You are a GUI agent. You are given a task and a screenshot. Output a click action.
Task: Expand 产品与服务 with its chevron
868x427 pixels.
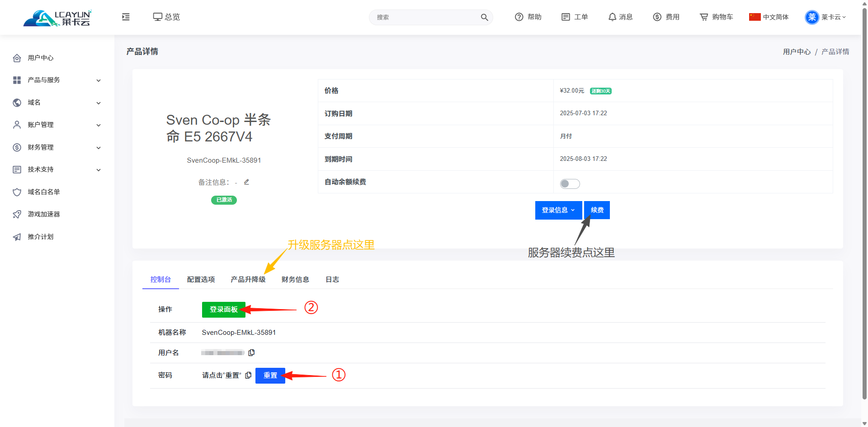99,80
